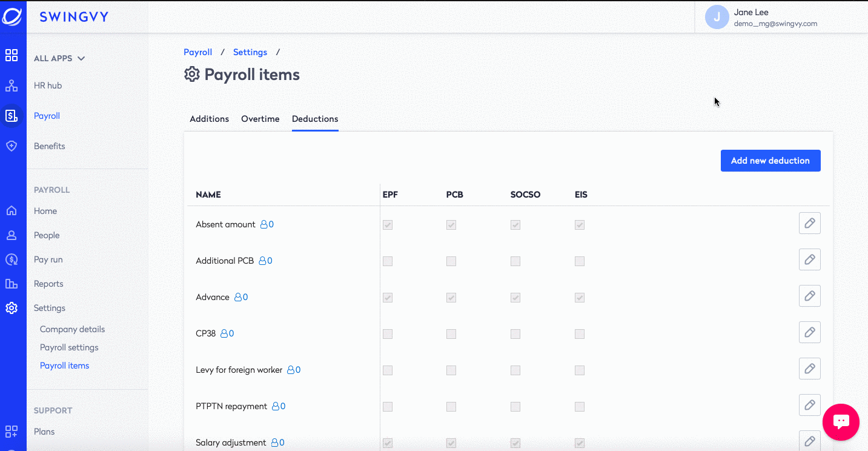The image size is (868, 451).
Task: Click the NAME column header
Action: (x=208, y=195)
